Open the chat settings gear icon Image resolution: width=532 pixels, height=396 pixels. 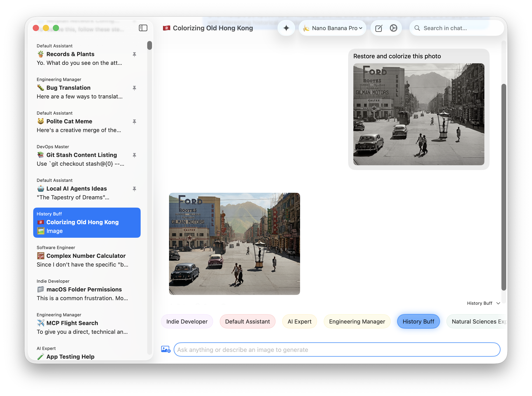[x=393, y=28]
